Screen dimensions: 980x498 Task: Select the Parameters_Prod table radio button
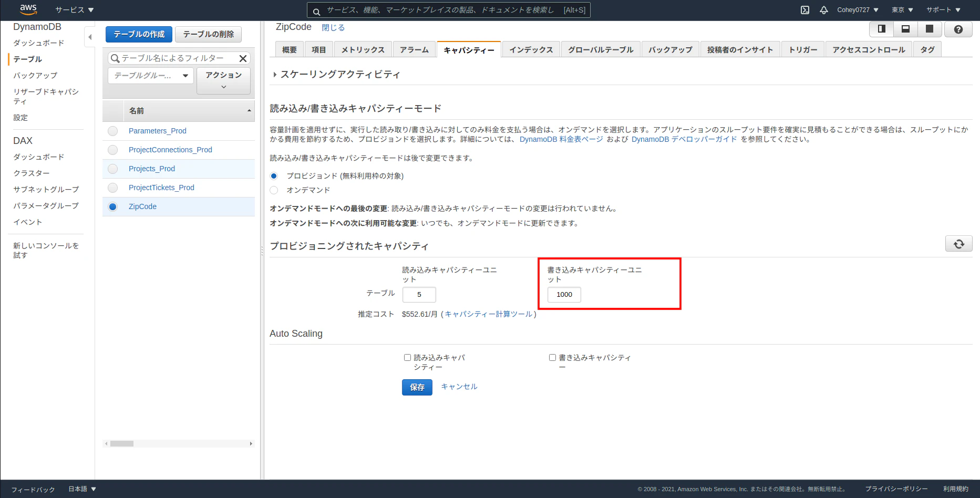[x=112, y=131]
